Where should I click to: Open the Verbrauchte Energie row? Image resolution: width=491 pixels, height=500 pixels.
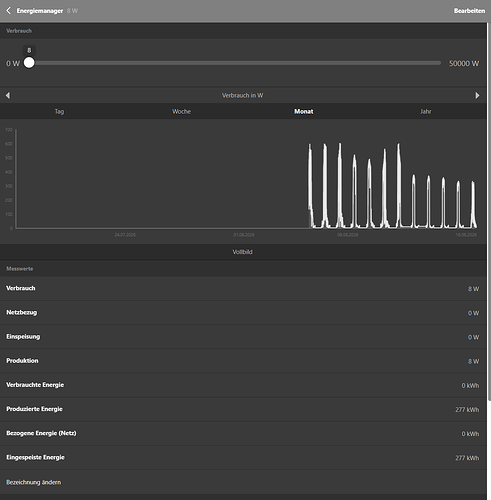tap(243, 385)
